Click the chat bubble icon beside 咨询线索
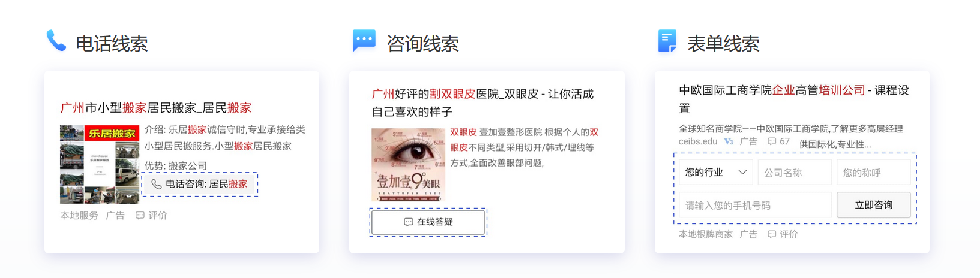 (364, 41)
